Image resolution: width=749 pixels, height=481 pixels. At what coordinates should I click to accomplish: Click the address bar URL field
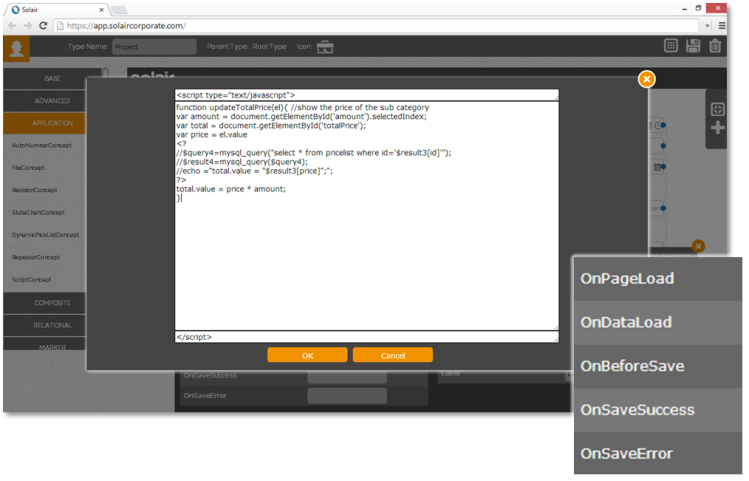click(x=375, y=26)
